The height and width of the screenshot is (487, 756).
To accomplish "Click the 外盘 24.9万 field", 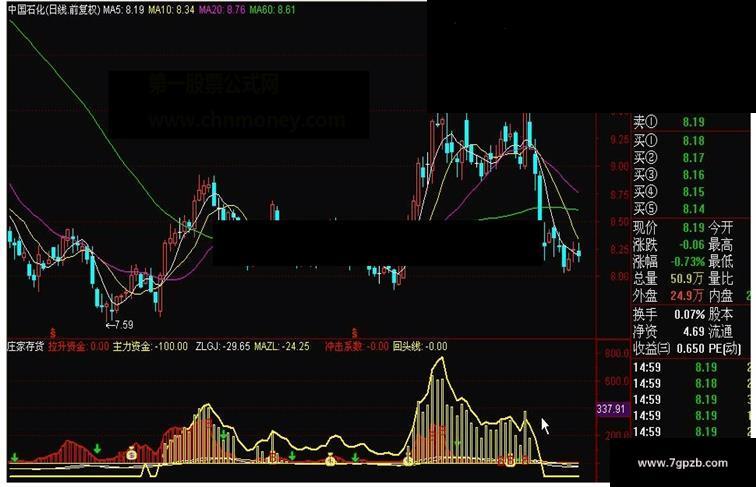I will (669, 295).
